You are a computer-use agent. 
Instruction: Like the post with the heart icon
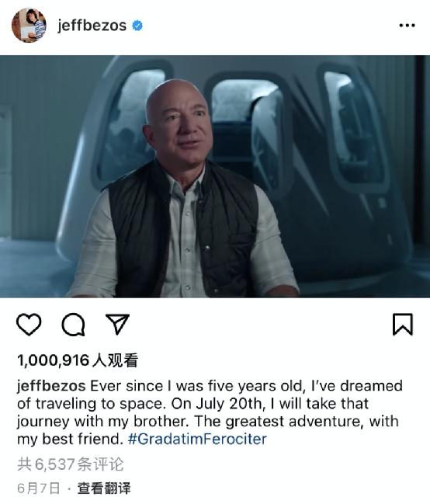tap(29, 325)
